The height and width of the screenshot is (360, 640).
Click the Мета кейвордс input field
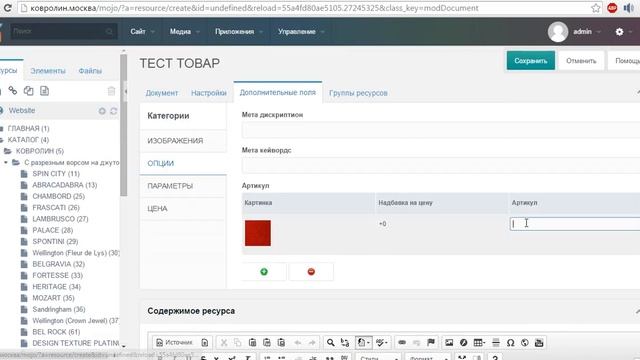point(441,166)
